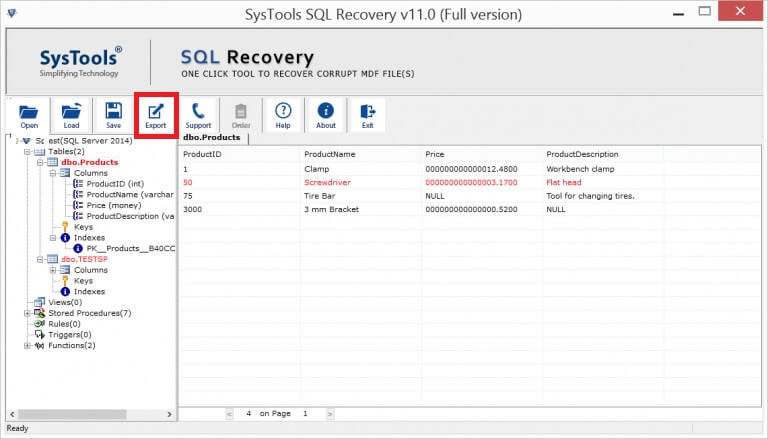Expand Columns under dbo.TESTSP
768x439 pixels.
[53, 270]
